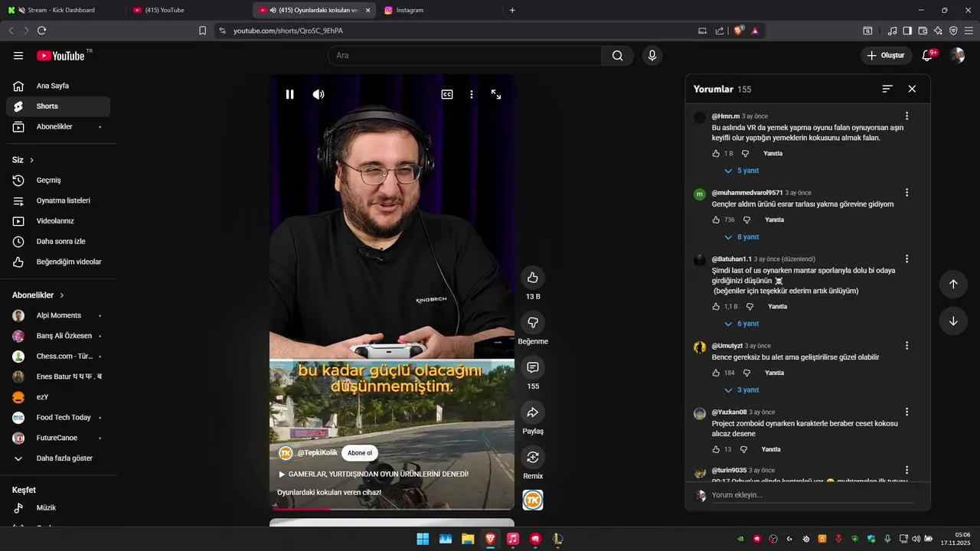Open comments button showing 155
The height and width of the screenshot is (551, 980).
533,367
